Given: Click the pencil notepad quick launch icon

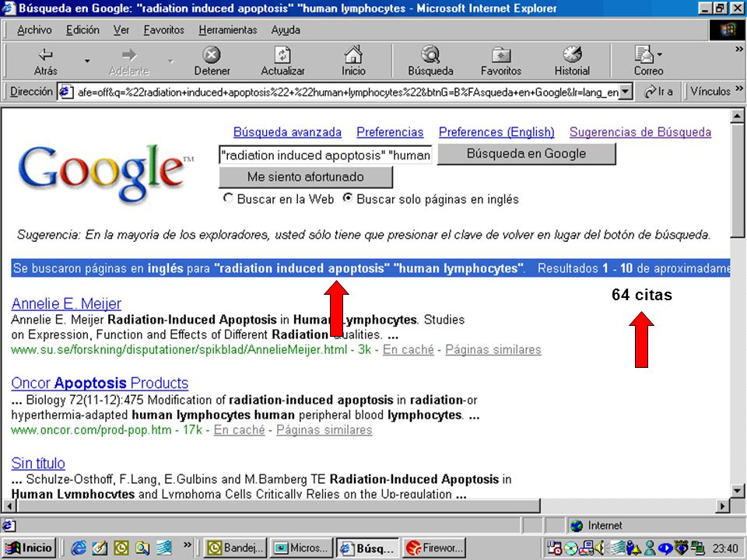Looking at the screenshot, I should 100,548.
